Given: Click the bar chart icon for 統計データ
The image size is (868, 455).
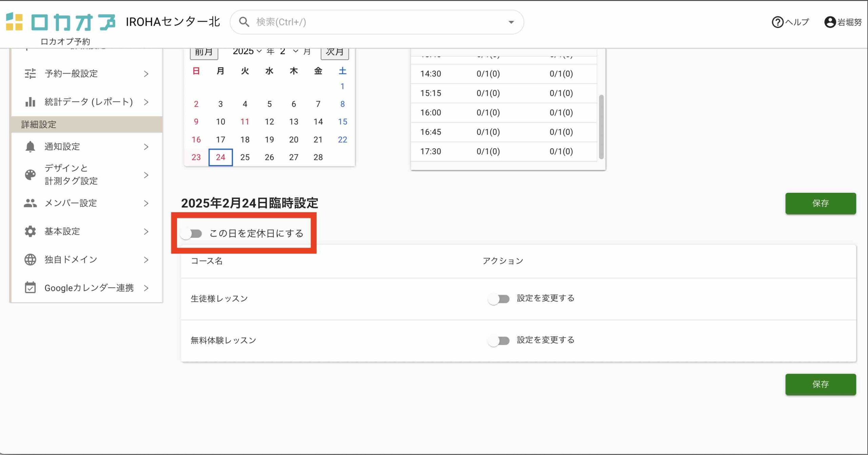Looking at the screenshot, I should [30, 102].
